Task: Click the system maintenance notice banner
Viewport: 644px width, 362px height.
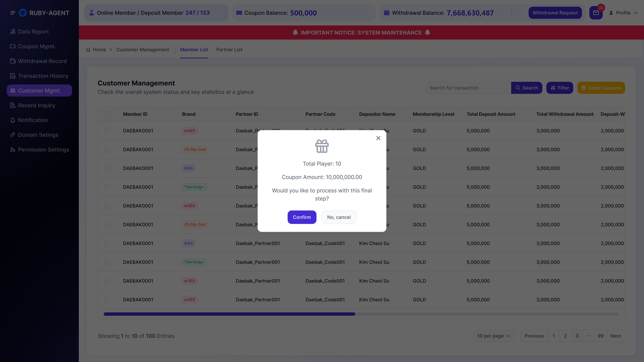Action: [x=361, y=33]
